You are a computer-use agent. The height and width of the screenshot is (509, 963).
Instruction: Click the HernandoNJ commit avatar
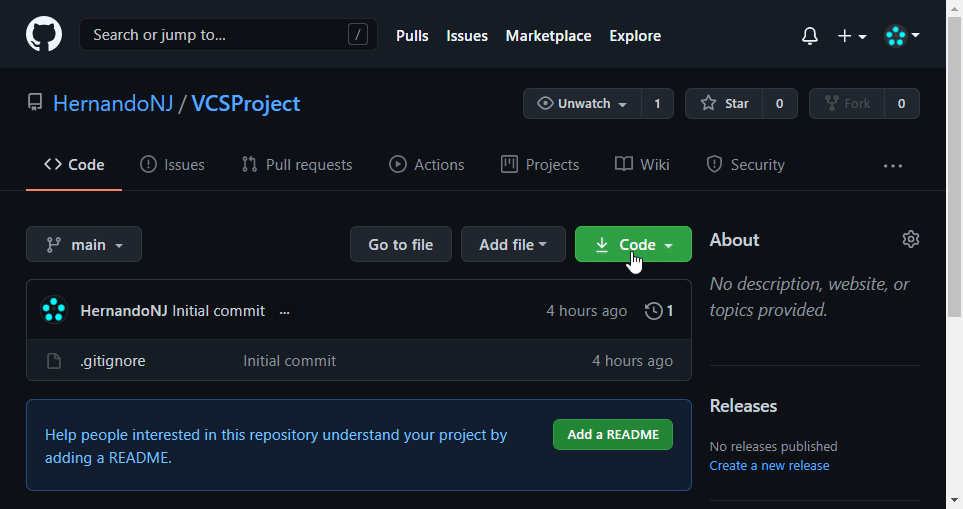pos(54,310)
